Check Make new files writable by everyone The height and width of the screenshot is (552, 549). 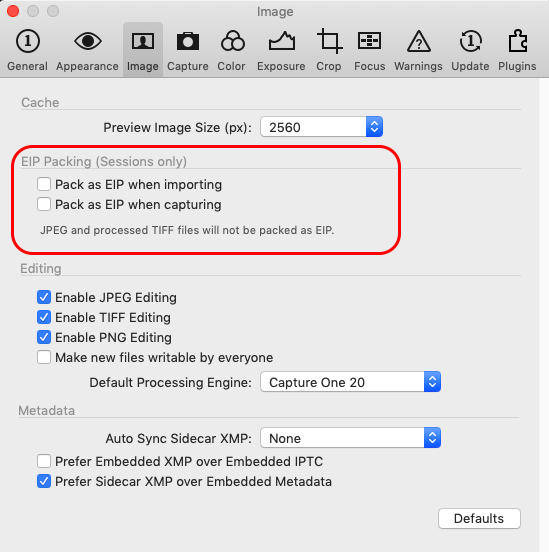(x=44, y=357)
